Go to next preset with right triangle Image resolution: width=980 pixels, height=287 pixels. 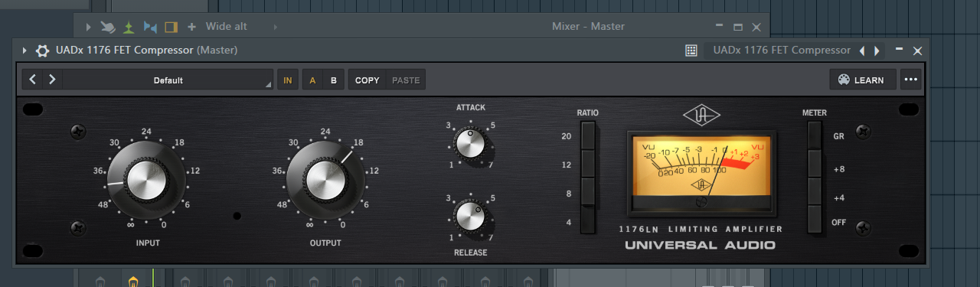pos(877,51)
